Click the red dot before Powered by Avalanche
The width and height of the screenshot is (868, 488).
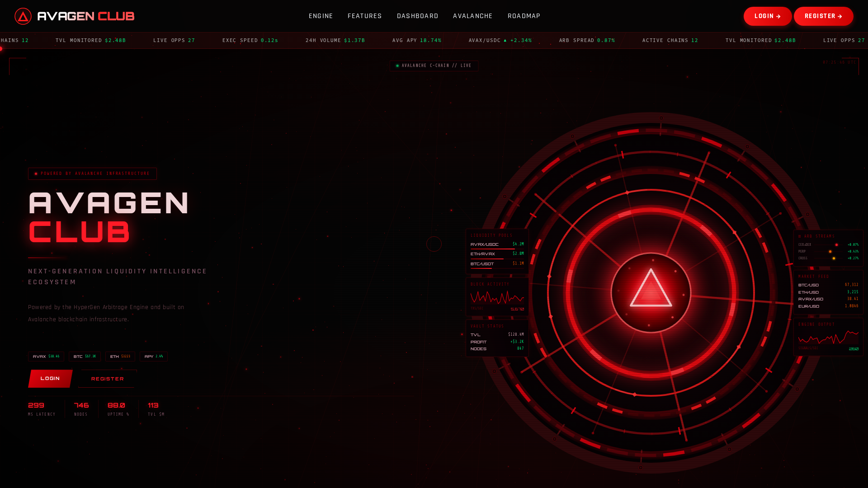click(x=36, y=174)
